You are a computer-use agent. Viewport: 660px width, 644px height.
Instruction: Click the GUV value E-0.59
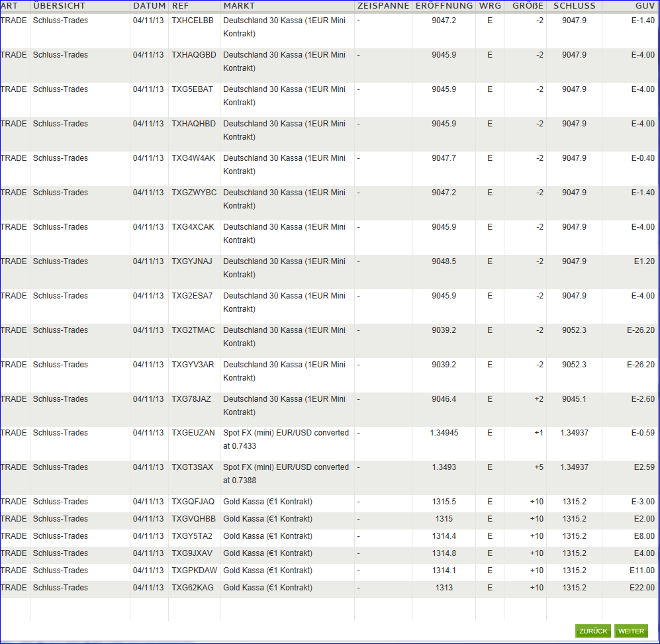[x=643, y=433]
